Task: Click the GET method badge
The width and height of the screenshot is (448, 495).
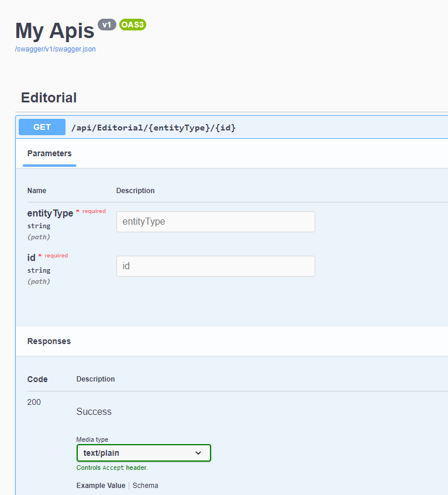Action: pos(42,127)
